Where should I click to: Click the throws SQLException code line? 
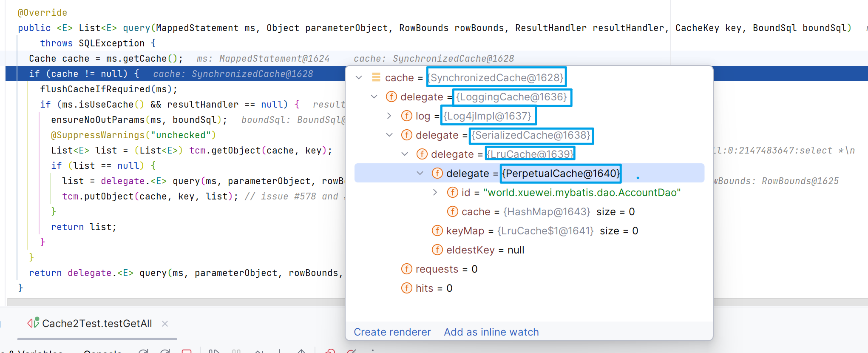coord(98,43)
